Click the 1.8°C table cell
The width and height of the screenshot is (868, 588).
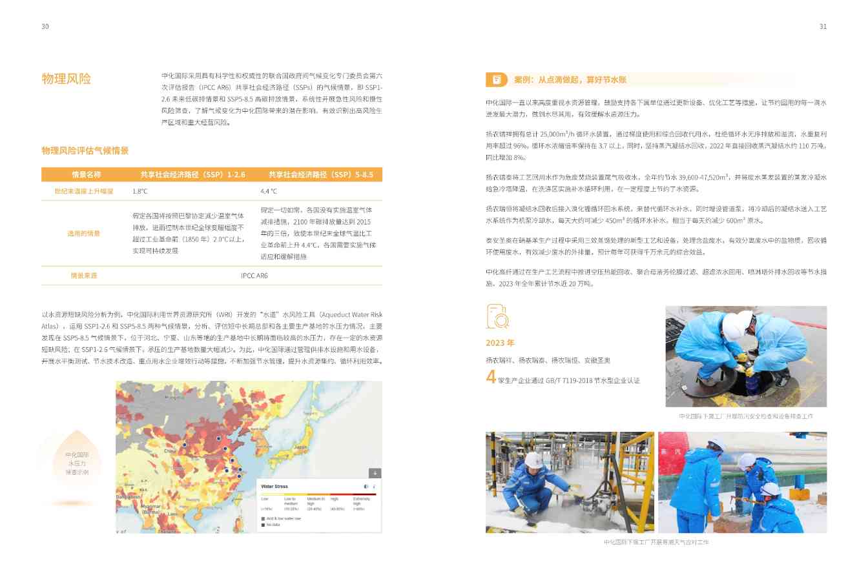pos(140,191)
